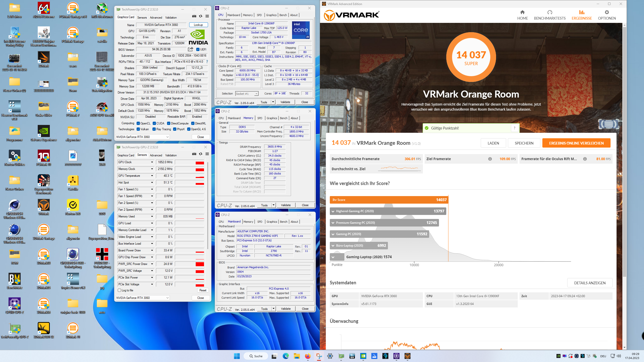The width and height of the screenshot is (644, 362).
Task: Expand Premium-Gaming-PC (2020) comparison row
Action: [x=333, y=223]
